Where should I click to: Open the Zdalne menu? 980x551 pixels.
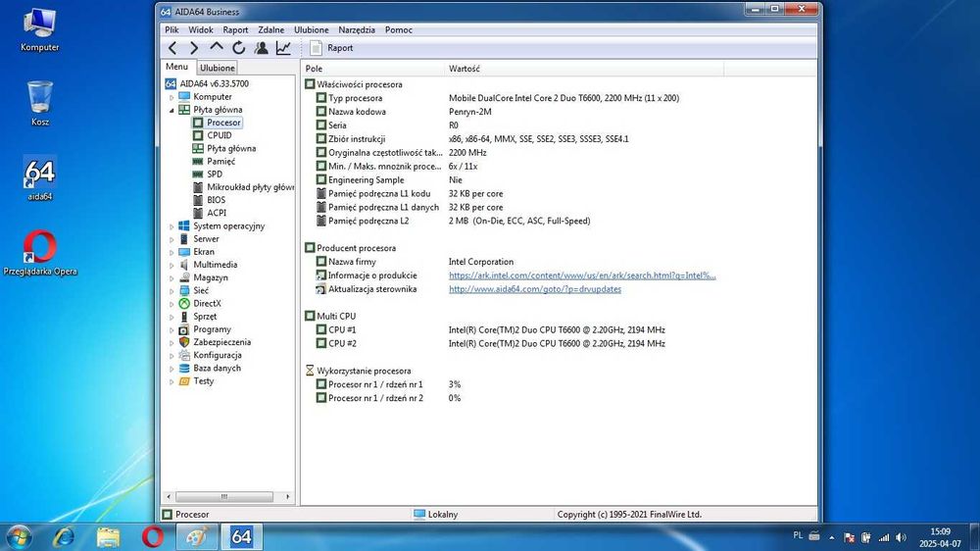tap(270, 29)
